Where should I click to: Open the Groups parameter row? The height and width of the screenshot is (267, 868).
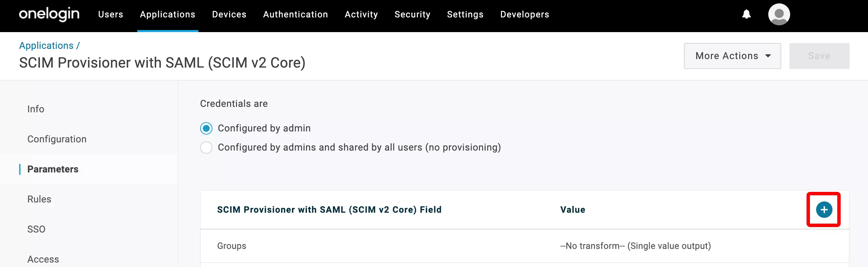coord(524,246)
